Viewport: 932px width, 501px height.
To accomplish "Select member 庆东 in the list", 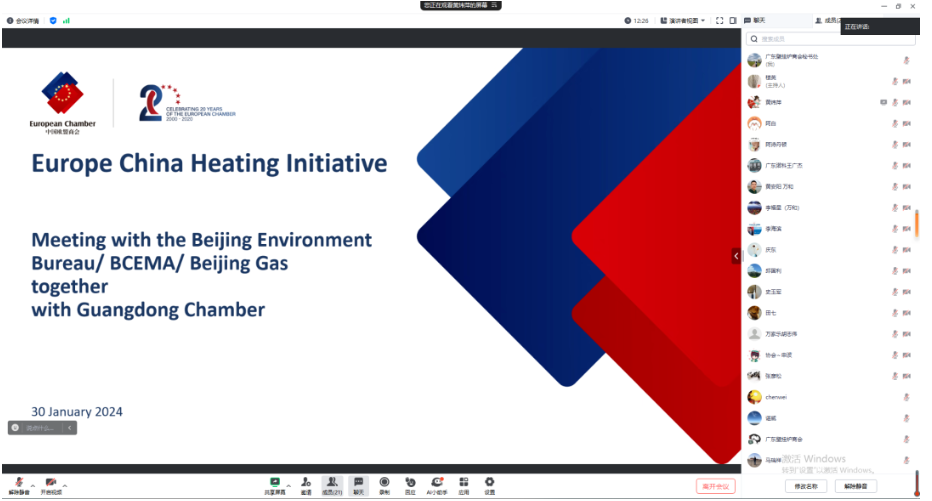I will point(830,250).
